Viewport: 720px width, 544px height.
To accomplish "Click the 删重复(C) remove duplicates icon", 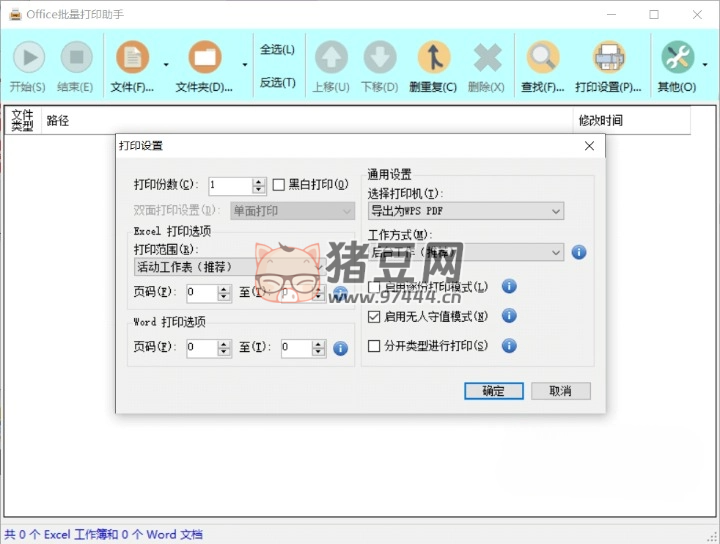I will pos(433,57).
